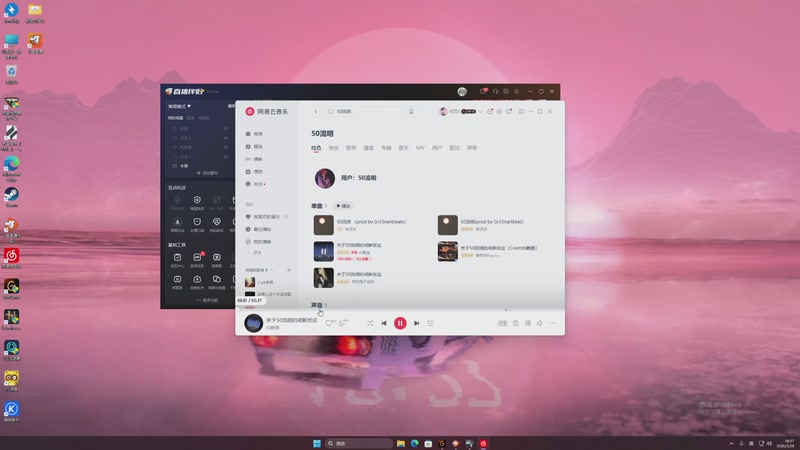Switch to the 专辑 search tab
800x450 pixels.
[x=386, y=148]
